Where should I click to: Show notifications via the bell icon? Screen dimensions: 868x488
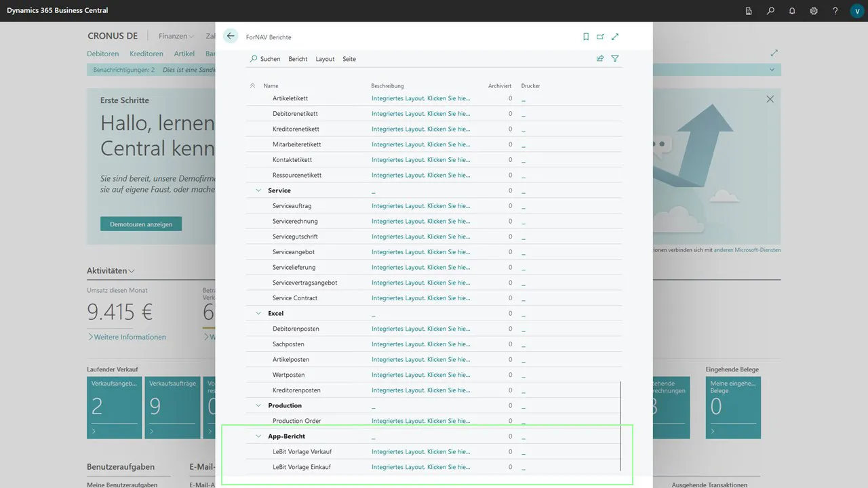[x=792, y=11]
